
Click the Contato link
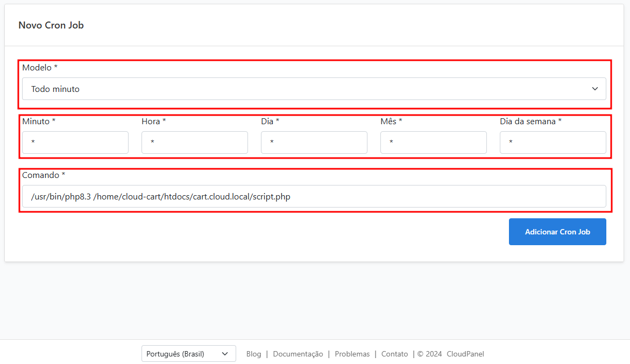[x=394, y=354]
